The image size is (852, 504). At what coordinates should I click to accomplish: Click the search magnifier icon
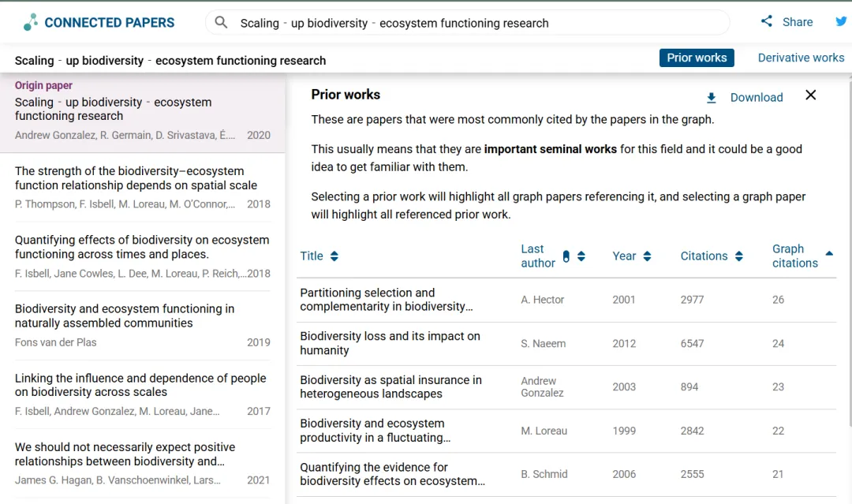point(222,22)
